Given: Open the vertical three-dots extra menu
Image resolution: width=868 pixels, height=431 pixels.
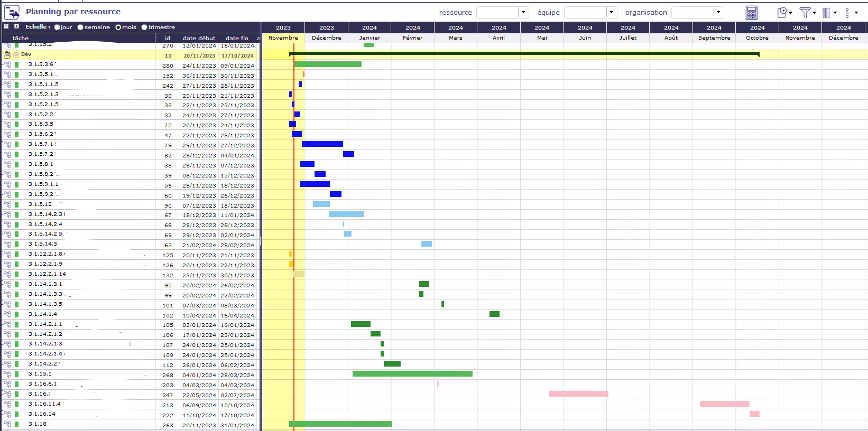Looking at the screenshot, I should [x=847, y=13].
